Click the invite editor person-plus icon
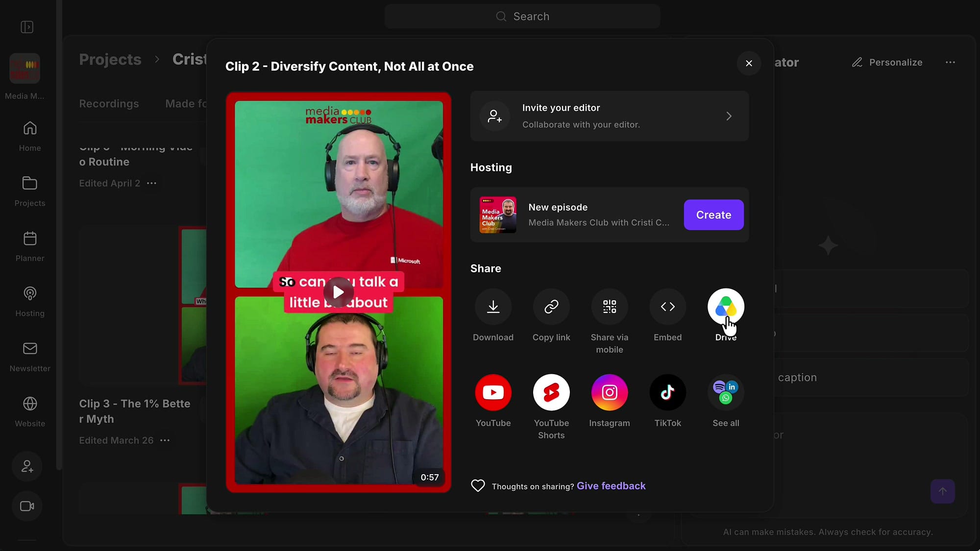 coord(495,116)
